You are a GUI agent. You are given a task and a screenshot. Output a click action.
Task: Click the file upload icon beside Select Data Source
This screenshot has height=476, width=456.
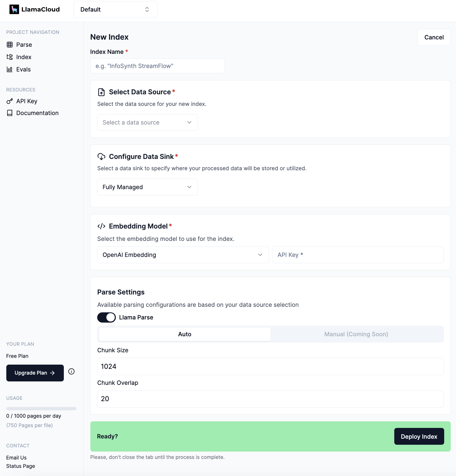pos(101,92)
